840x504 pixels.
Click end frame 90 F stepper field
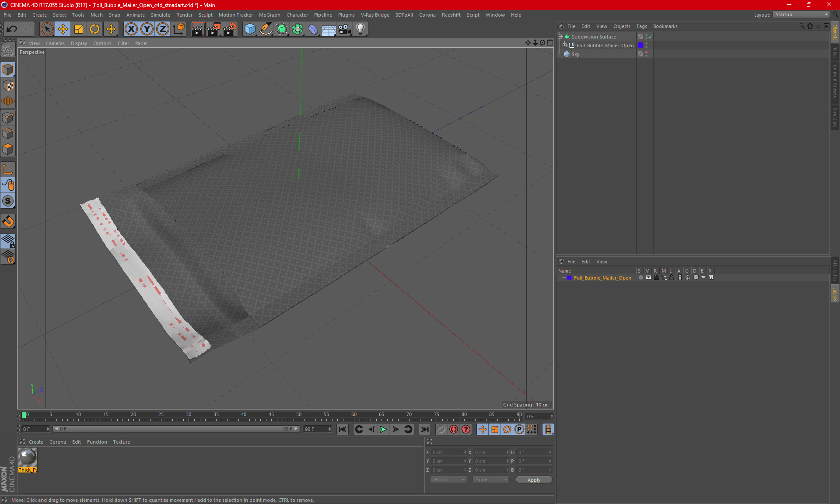[x=318, y=429]
